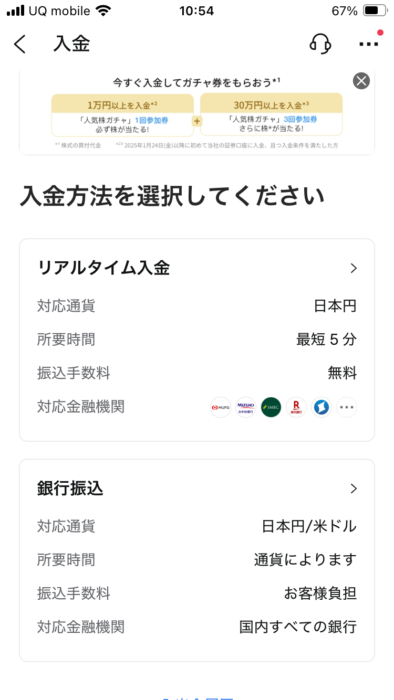This screenshot has width=394, height=700.
Task: Tap the 国内すべての銀行 row in 銀行振込 card
Action: pyautogui.click(x=197, y=627)
